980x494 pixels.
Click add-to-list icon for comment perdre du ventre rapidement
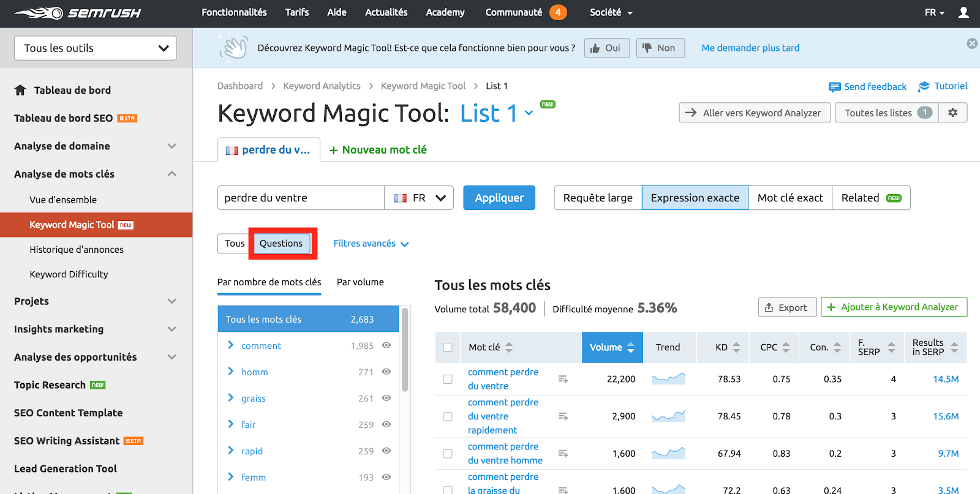tap(563, 416)
